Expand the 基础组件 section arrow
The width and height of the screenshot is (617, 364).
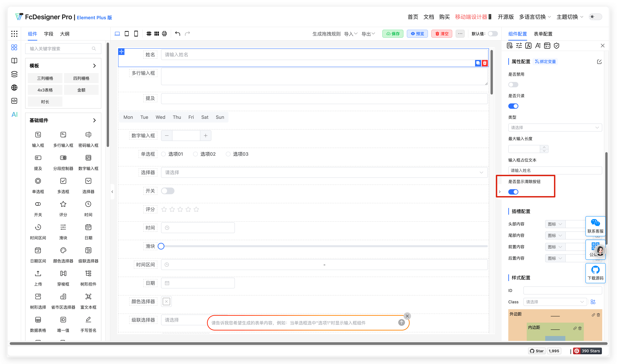(x=94, y=120)
